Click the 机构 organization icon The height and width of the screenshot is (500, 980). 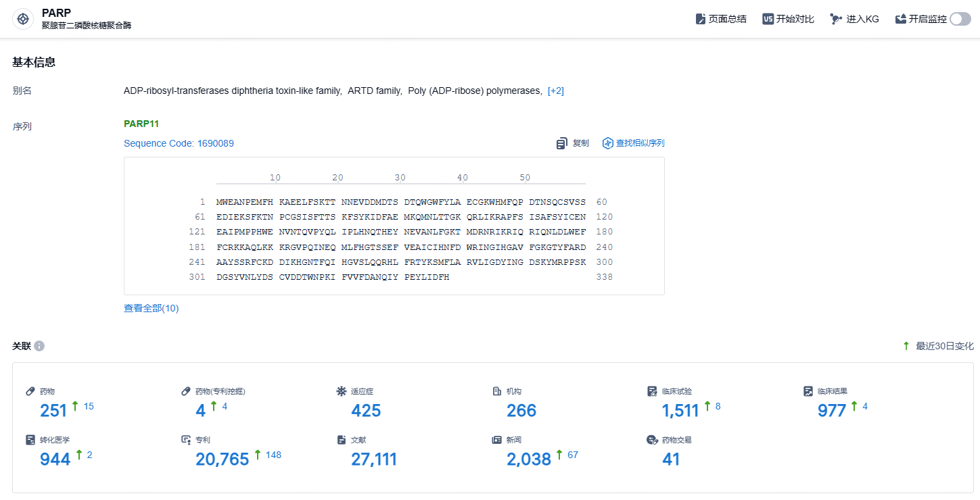[496, 391]
